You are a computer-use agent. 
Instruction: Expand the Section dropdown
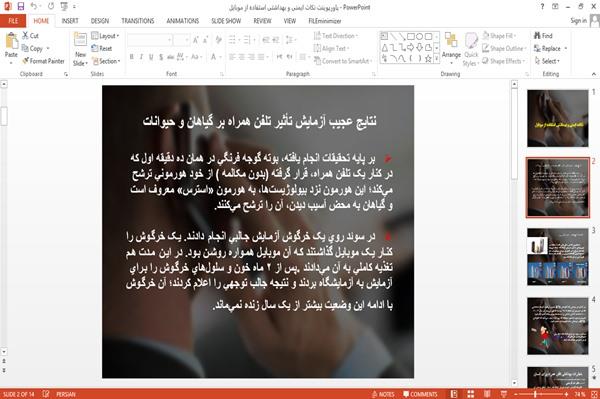point(106,61)
